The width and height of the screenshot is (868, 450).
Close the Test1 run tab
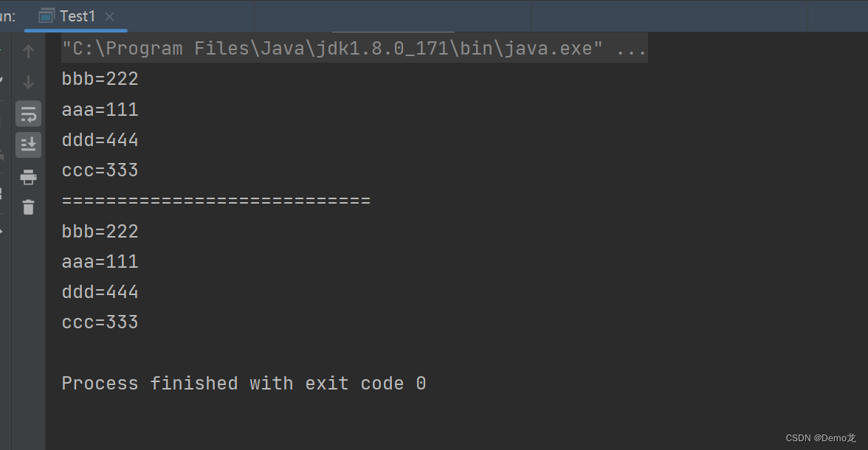coord(108,15)
